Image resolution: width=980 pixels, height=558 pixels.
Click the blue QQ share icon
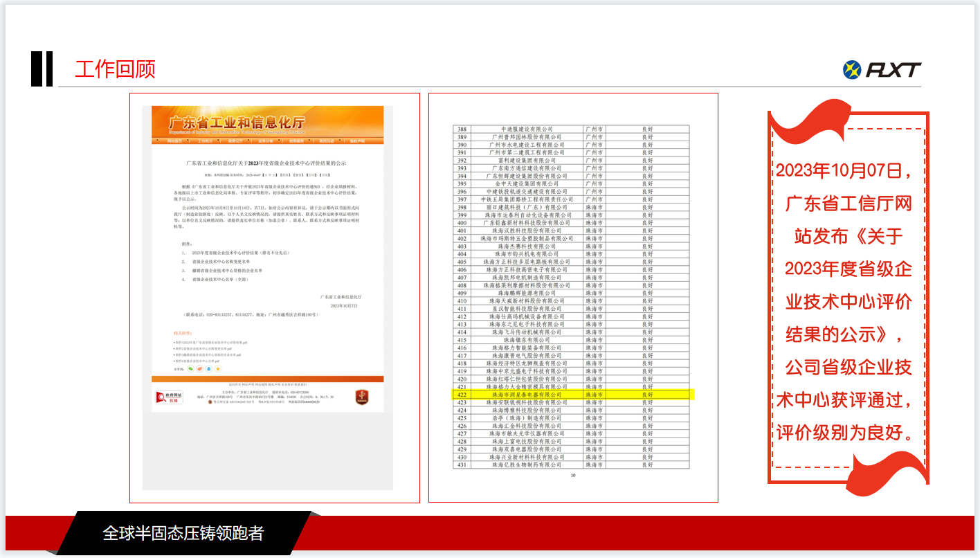click(209, 369)
